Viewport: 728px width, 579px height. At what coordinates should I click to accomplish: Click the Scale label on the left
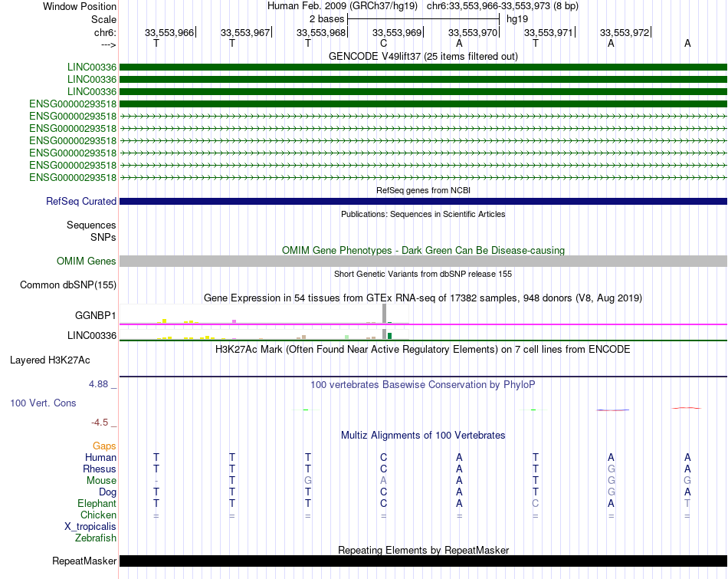[103, 19]
